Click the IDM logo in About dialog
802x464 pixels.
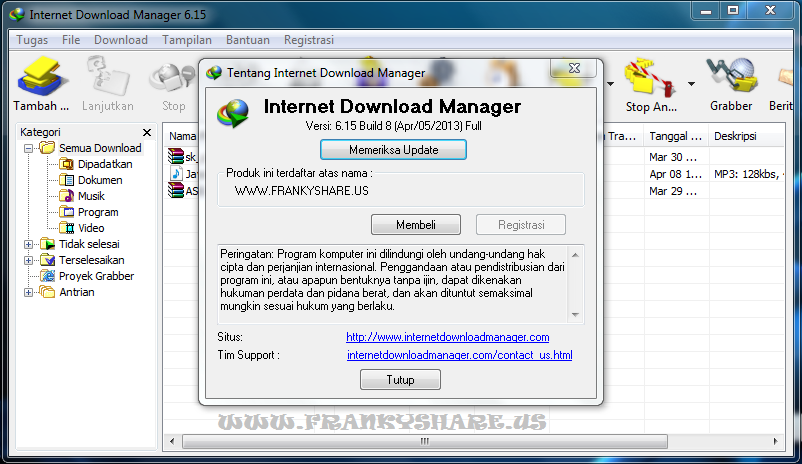tap(233, 114)
